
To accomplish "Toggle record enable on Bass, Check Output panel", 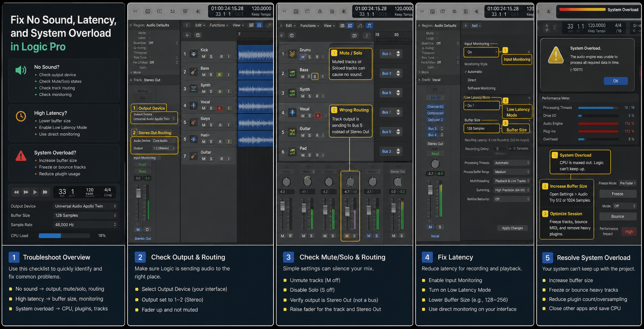I will (x=219, y=74).
